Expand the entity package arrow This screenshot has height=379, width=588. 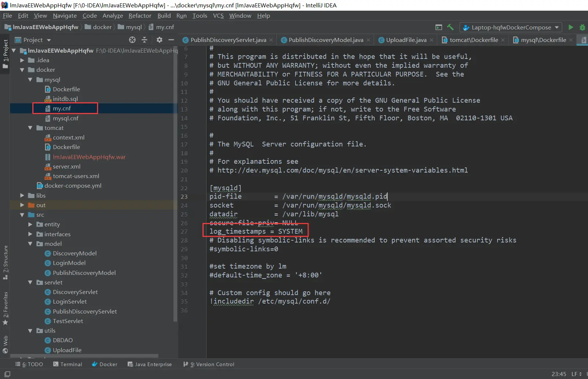31,224
